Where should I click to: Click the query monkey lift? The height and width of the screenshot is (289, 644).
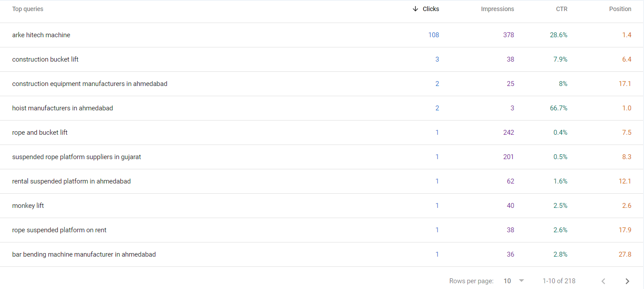tap(28, 205)
